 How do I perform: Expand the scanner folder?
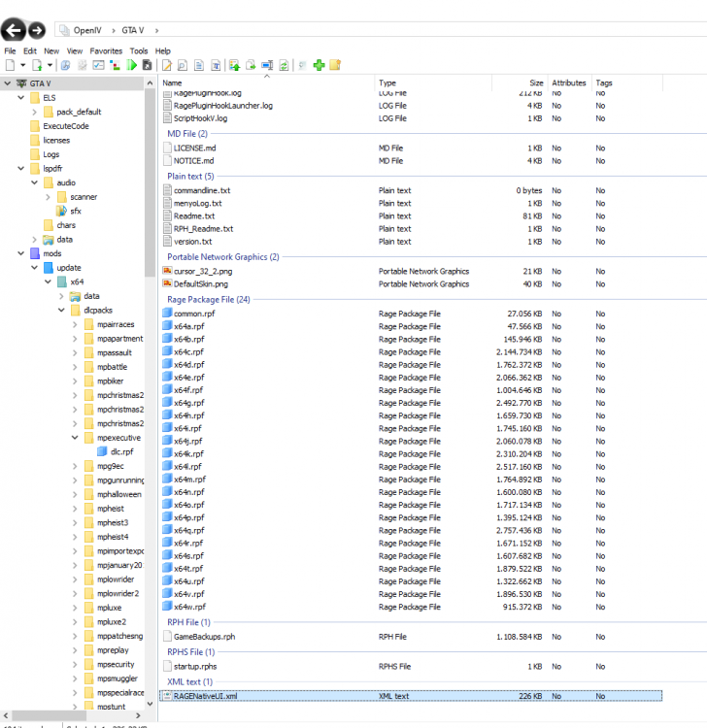click(48, 197)
